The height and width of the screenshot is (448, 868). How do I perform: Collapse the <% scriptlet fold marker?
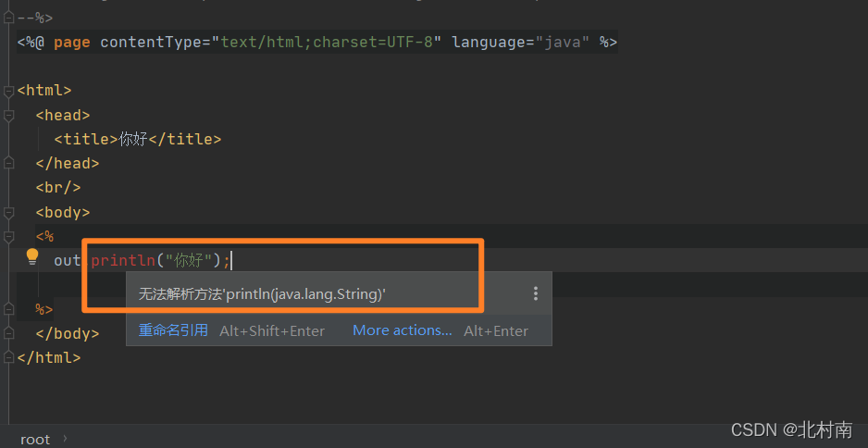click(8, 236)
